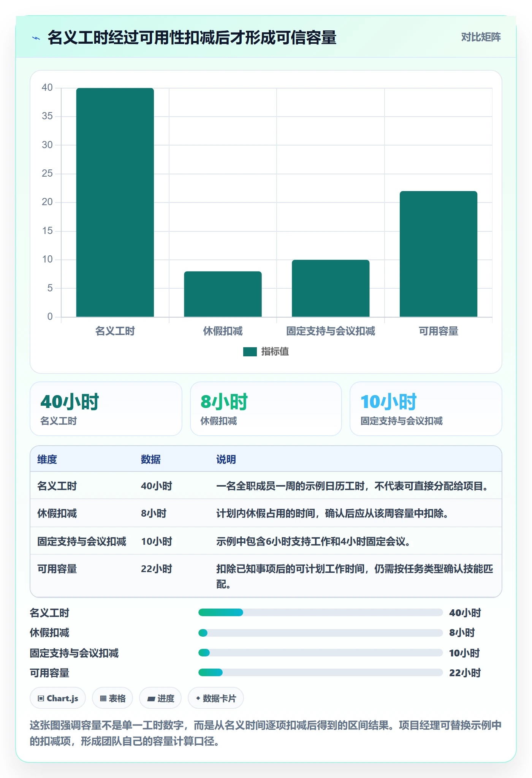Click the description mentioning 6小时支持工作
This screenshot has height=778, width=532.
tap(313, 541)
